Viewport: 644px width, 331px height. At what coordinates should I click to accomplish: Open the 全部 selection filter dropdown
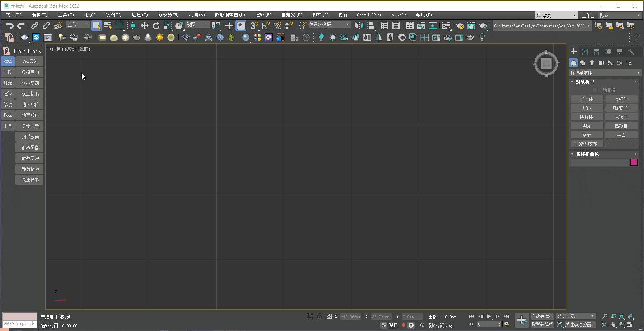pyautogui.click(x=78, y=25)
